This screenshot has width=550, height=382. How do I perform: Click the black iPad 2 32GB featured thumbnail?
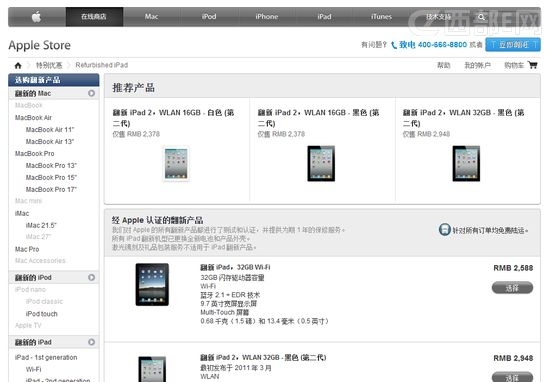(x=466, y=164)
